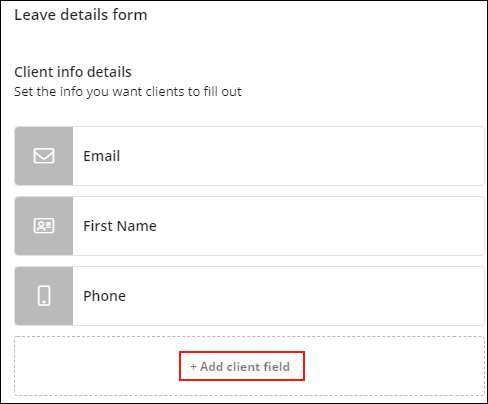Add a new client field

[242, 366]
